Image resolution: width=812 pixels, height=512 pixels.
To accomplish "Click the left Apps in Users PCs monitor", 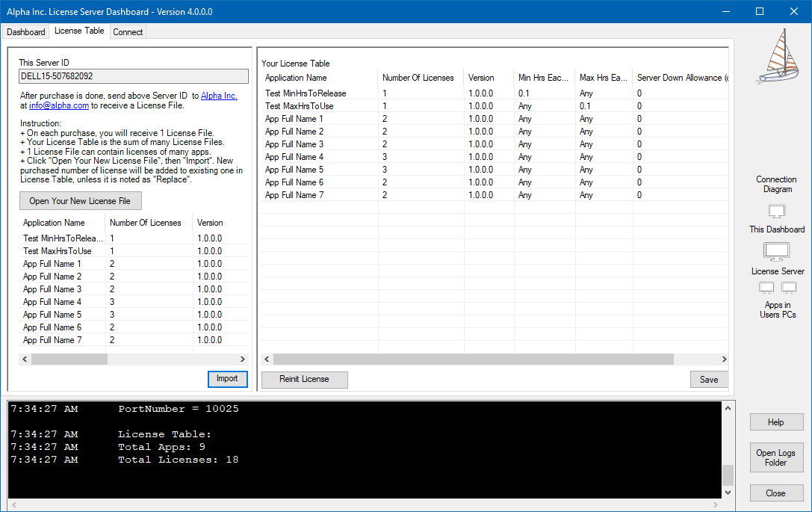I will click(766, 288).
